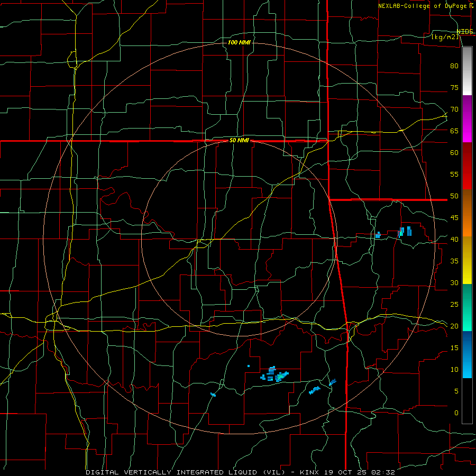Click the 80 value on the color scale
The image size is (476, 476).
click(x=454, y=66)
